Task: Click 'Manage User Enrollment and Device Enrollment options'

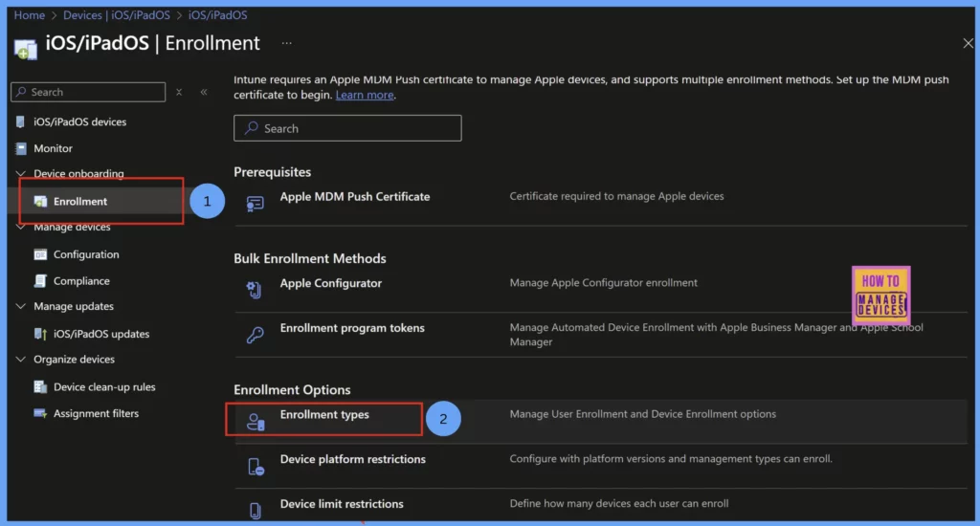Action: [642, 414]
